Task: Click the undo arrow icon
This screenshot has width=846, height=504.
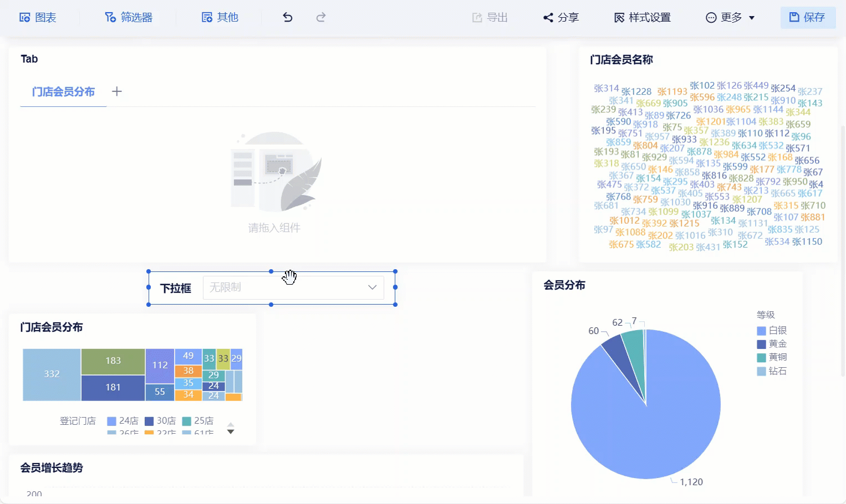Action: [x=287, y=17]
